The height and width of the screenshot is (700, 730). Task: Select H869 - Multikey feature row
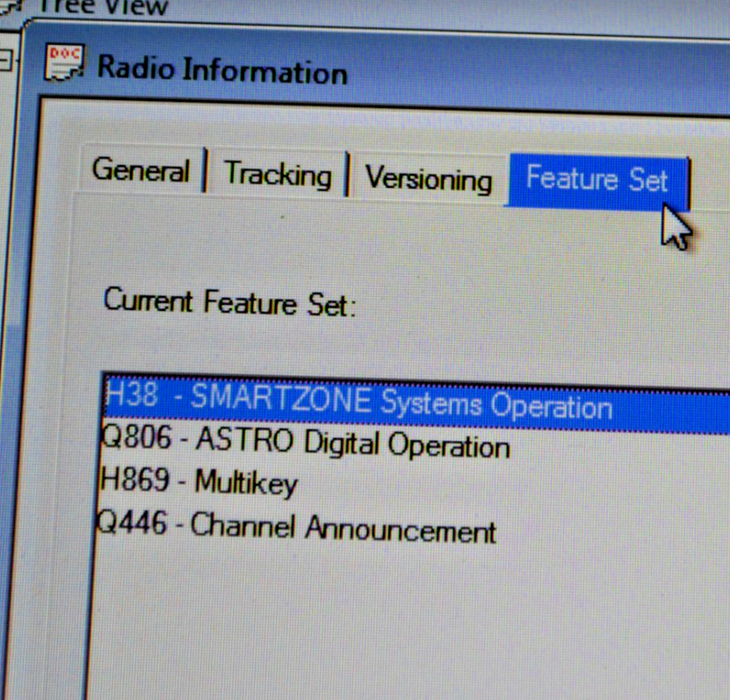click(199, 481)
